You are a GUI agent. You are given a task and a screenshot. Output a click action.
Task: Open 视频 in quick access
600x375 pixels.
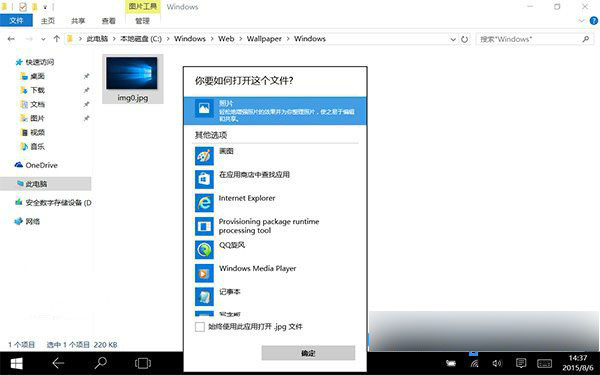click(x=38, y=132)
